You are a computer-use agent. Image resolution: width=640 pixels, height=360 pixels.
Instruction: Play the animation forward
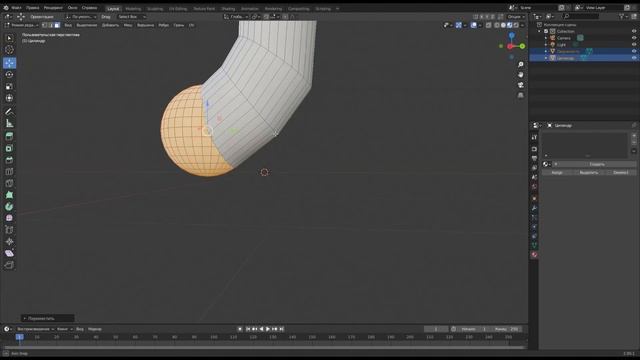coord(268,329)
